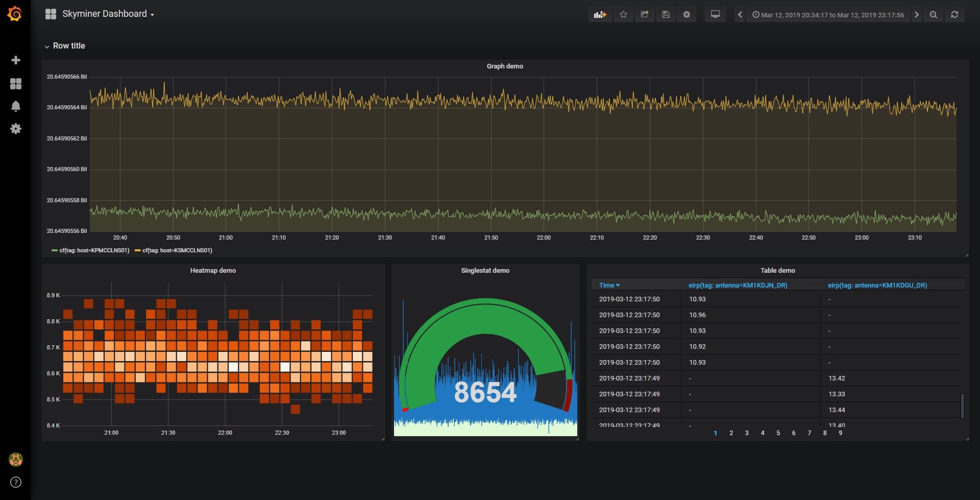Viewport: 980px width, 500px height.
Task: Open the time range picker
Action: pyautogui.click(x=828, y=15)
